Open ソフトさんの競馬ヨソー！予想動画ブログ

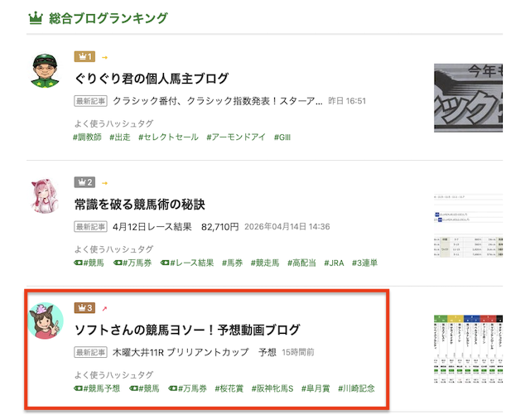187,330
